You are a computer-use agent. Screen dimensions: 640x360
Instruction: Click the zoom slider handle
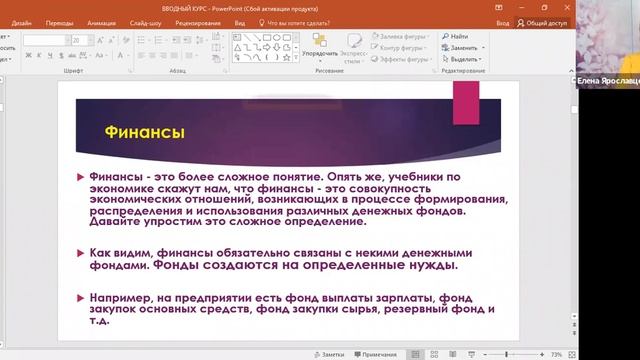pos(506,354)
